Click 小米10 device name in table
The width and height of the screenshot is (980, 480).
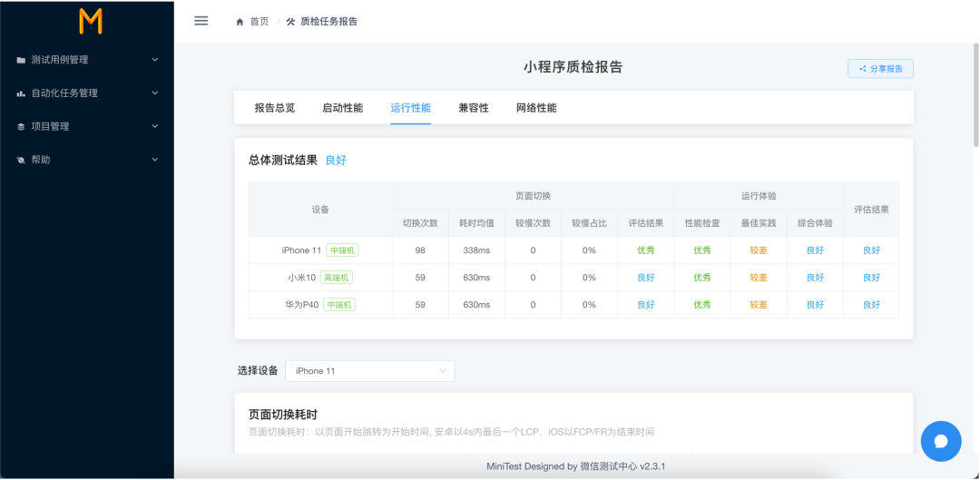[x=302, y=278]
